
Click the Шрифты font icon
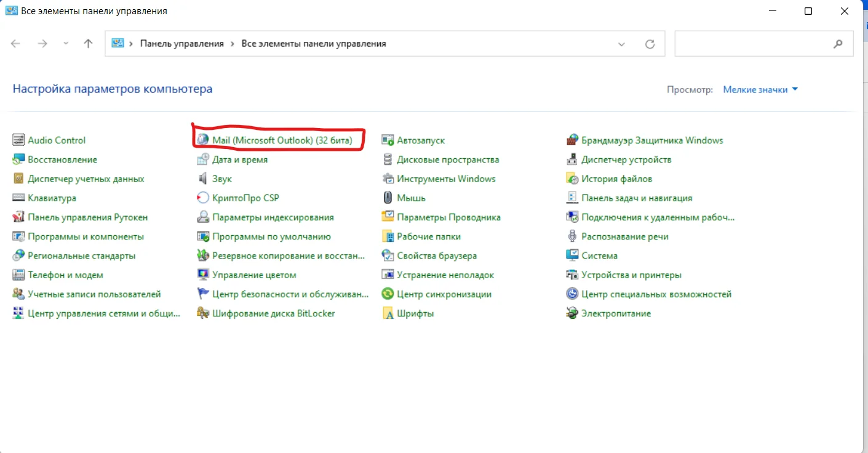point(388,313)
